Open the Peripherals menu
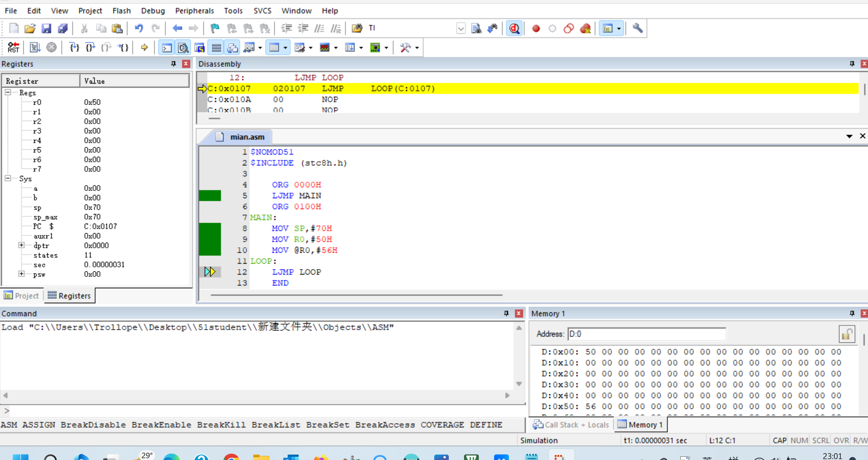 tap(194, 10)
